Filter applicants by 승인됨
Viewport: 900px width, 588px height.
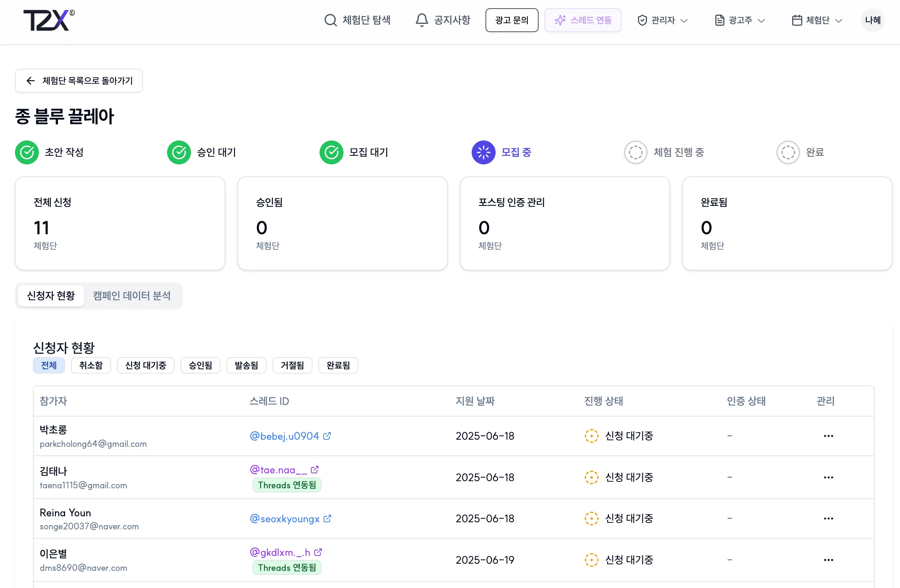pyautogui.click(x=200, y=365)
